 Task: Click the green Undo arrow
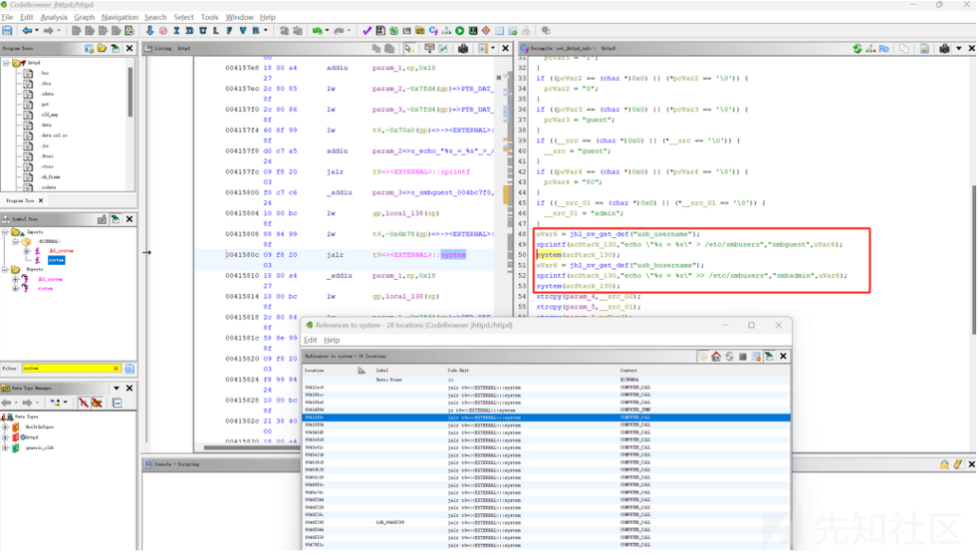tap(317, 30)
